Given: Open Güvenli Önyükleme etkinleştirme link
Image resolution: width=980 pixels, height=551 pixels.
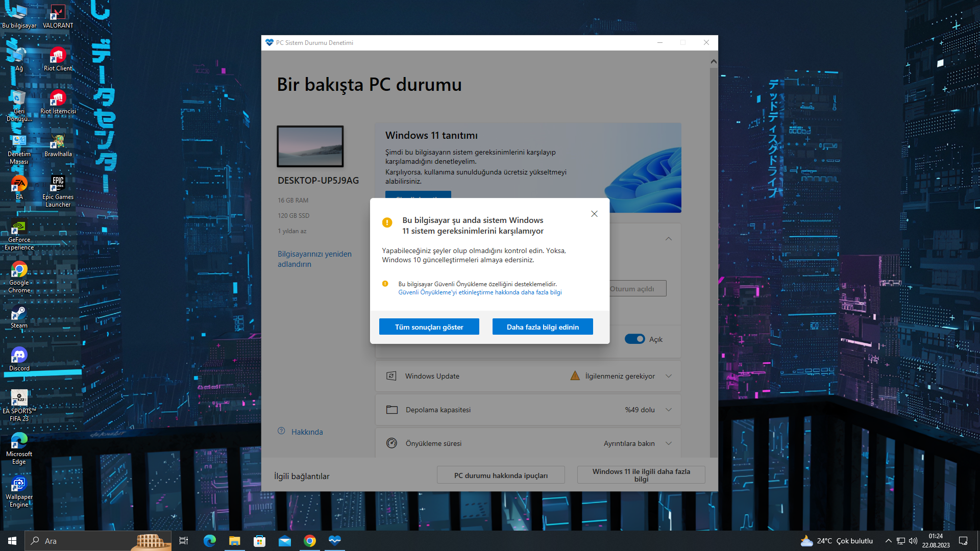Looking at the screenshot, I should coord(480,292).
